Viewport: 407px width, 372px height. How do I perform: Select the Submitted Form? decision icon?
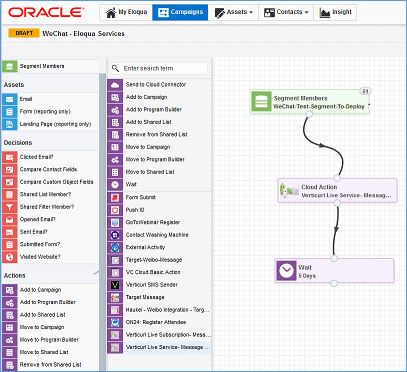(x=9, y=244)
